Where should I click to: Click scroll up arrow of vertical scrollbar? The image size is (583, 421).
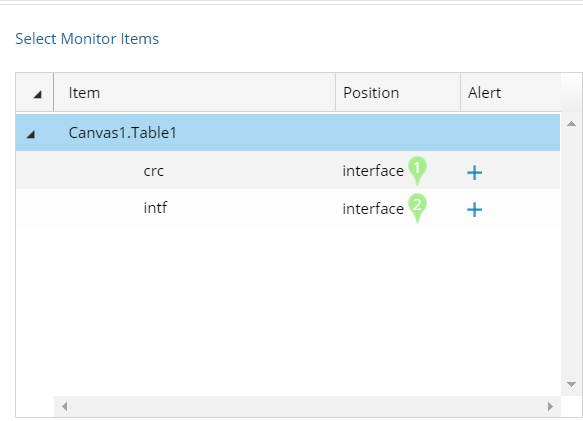tap(571, 124)
